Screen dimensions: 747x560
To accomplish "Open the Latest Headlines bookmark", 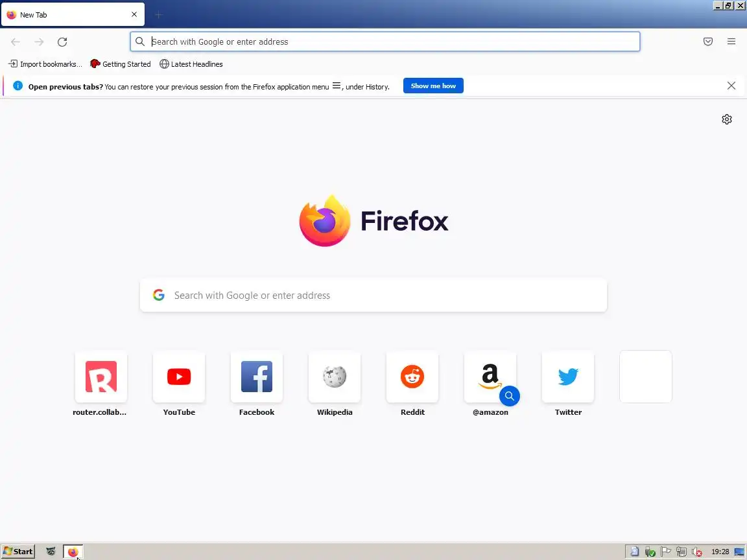I will tap(191, 64).
